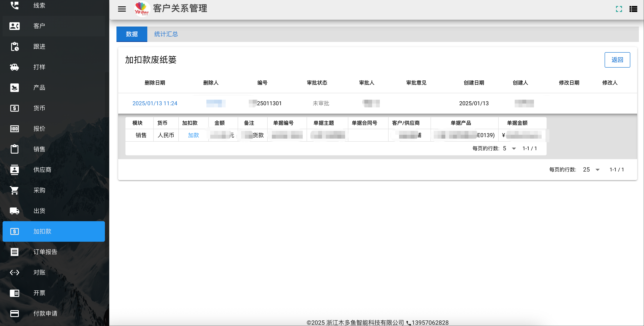Click the 返回 button
Screen dimensions: 644x326
[617, 60]
